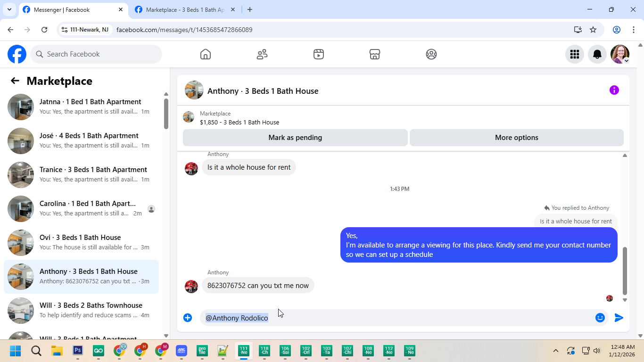Open a new browser tab

pos(250,9)
